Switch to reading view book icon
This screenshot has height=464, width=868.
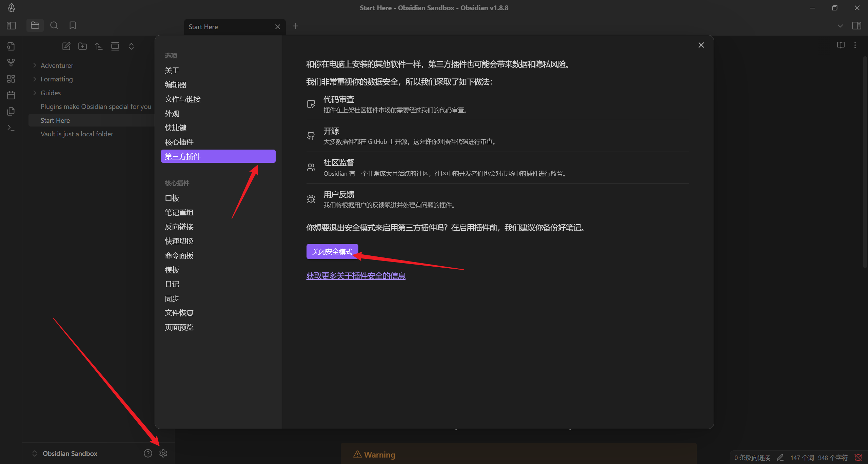tap(841, 45)
